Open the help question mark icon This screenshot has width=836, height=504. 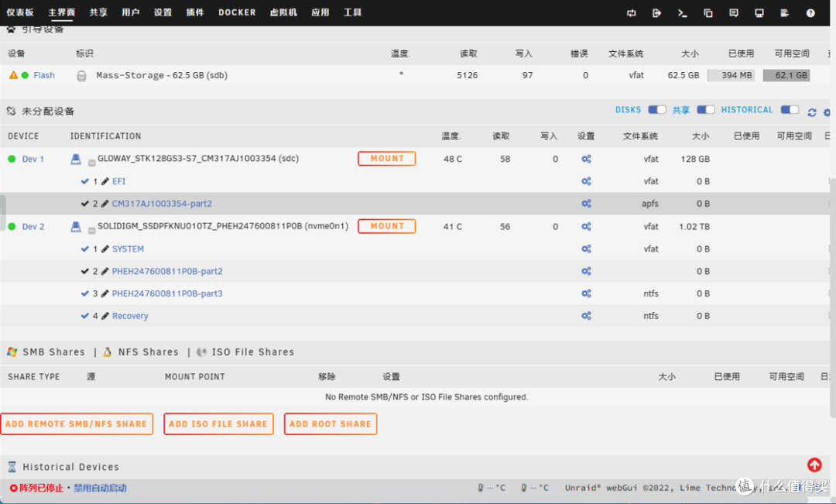[x=810, y=13]
